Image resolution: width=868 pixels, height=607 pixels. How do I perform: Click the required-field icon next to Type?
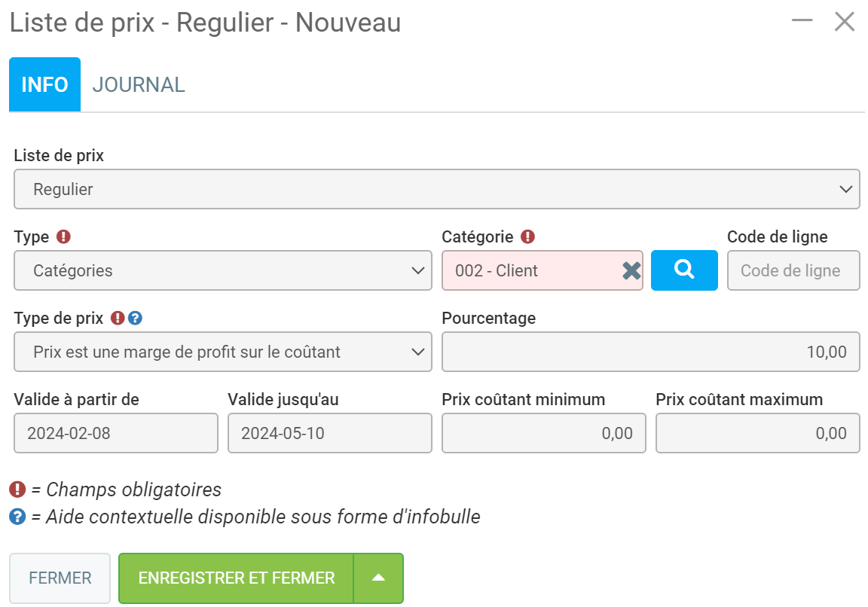pos(63,236)
